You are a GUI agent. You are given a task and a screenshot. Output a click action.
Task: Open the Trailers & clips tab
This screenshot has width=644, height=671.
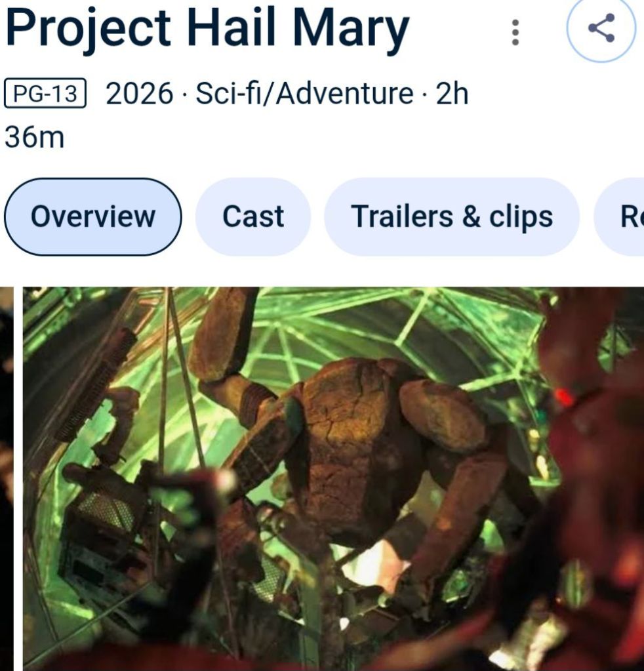[x=452, y=216]
